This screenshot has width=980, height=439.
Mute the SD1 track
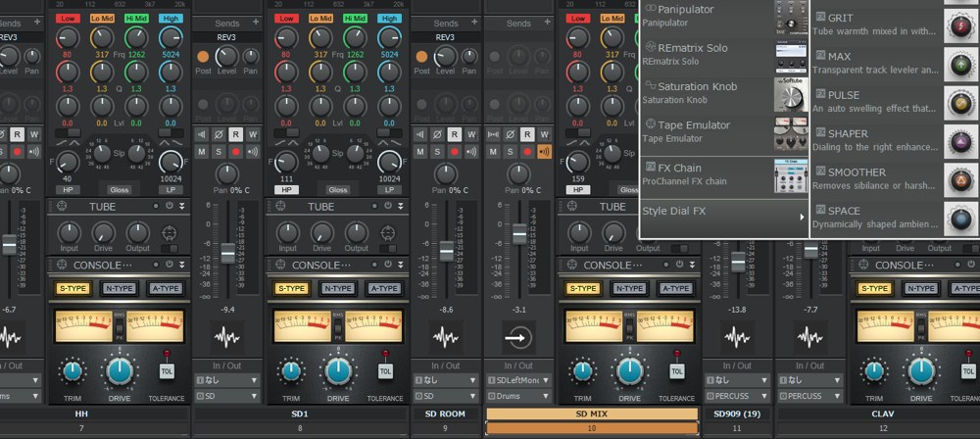[201, 152]
